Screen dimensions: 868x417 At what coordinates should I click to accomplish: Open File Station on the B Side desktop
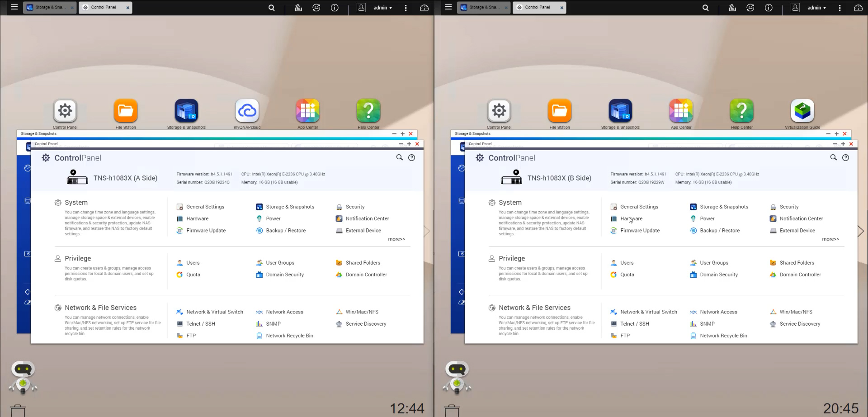(559, 111)
